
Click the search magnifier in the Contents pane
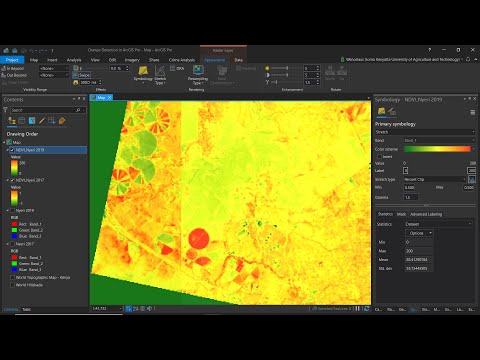(x=78, y=110)
